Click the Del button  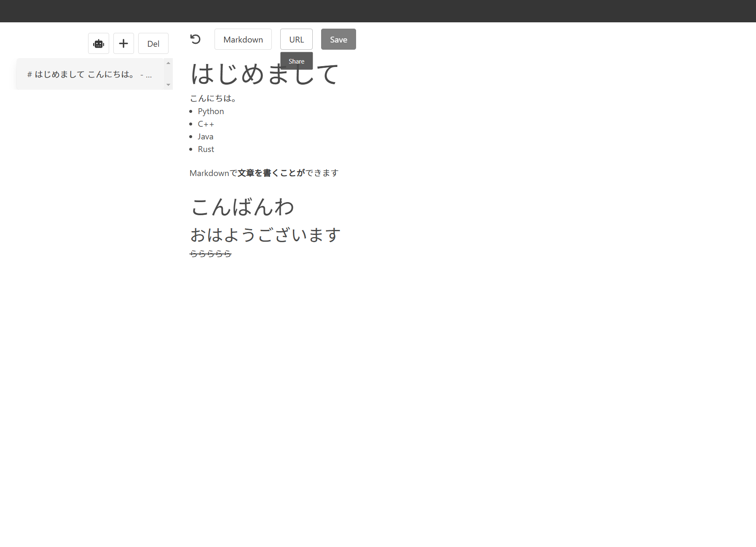(153, 43)
